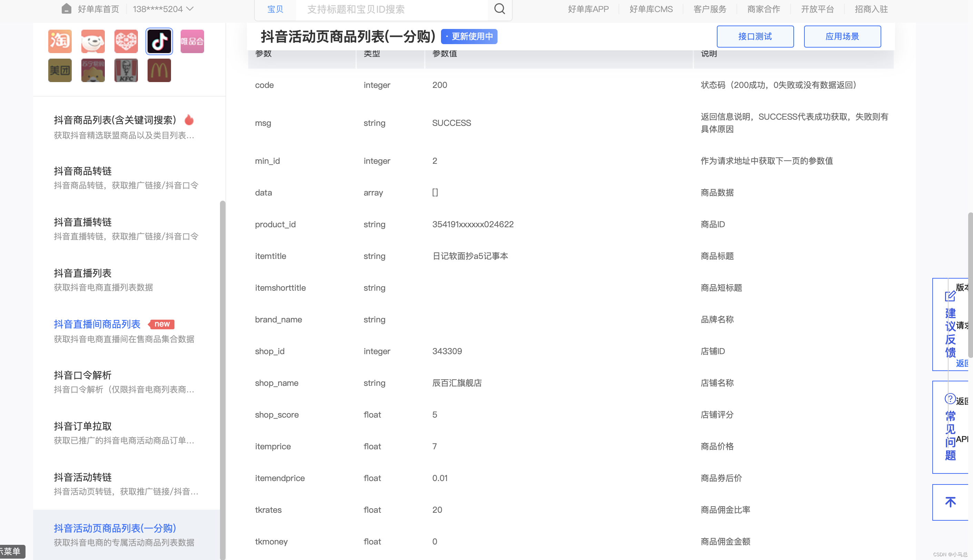Open the 开放平台 top menu item
This screenshot has height=560, width=973.
[x=817, y=9]
